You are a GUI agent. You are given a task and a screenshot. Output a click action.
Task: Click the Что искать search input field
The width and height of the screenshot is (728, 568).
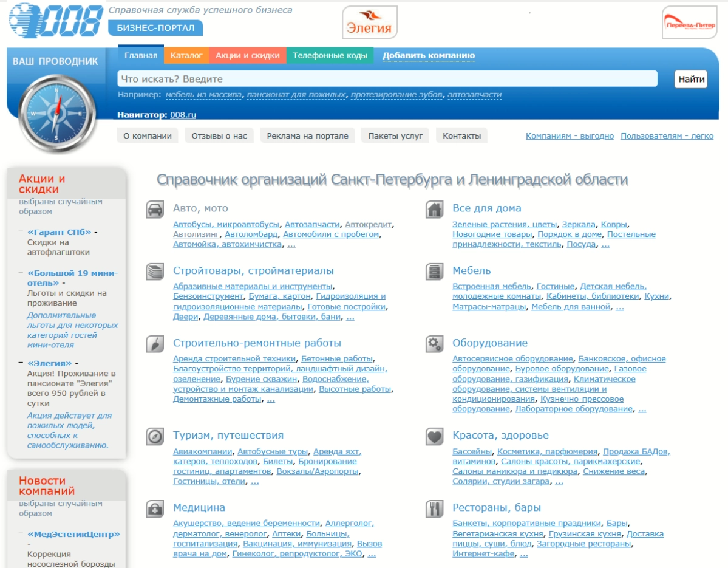(387, 79)
